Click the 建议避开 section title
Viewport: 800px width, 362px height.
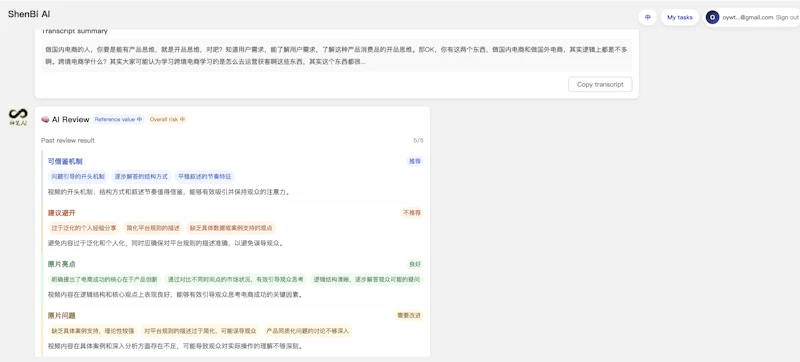(x=62, y=213)
